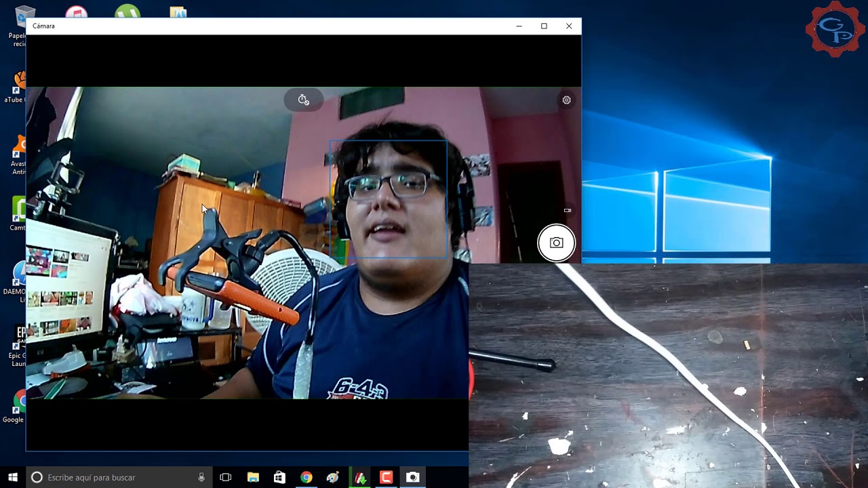The height and width of the screenshot is (488, 868).
Task: Open the Camtasia recorder taskbar icon
Action: (x=387, y=477)
